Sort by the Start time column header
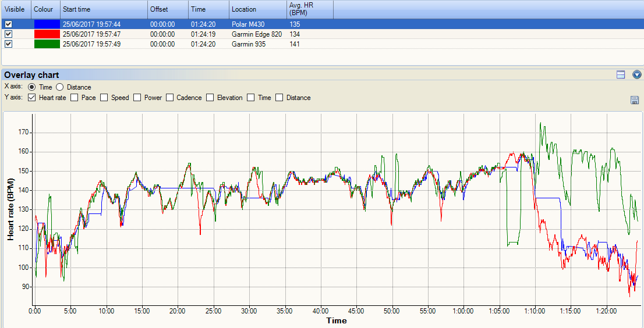The width and height of the screenshot is (644, 328). coord(104,9)
